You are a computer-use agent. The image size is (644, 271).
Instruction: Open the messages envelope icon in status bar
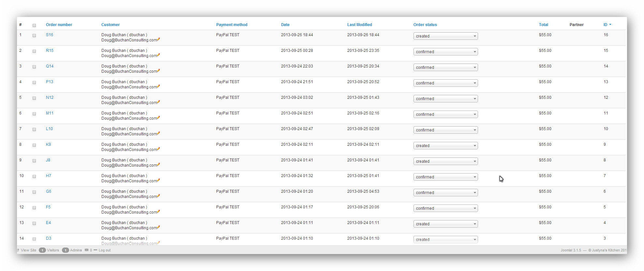86,250
